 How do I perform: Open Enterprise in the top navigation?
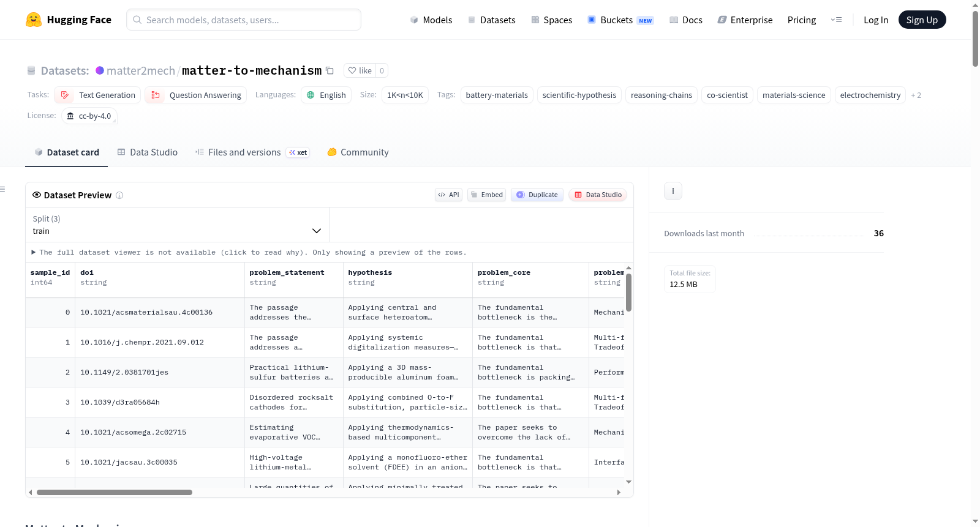[x=745, y=20]
